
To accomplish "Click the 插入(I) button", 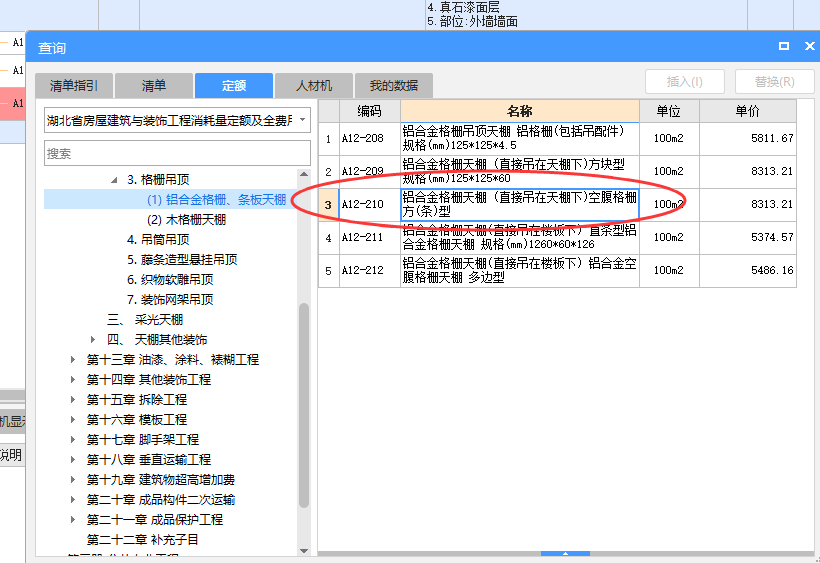I will click(685, 82).
